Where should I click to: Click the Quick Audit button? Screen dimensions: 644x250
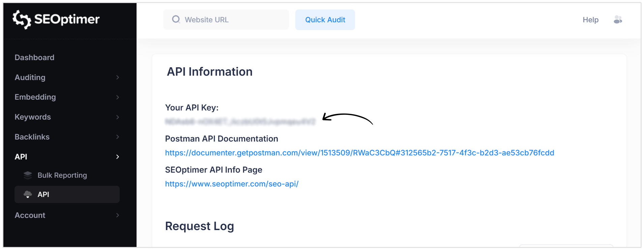(x=325, y=20)
